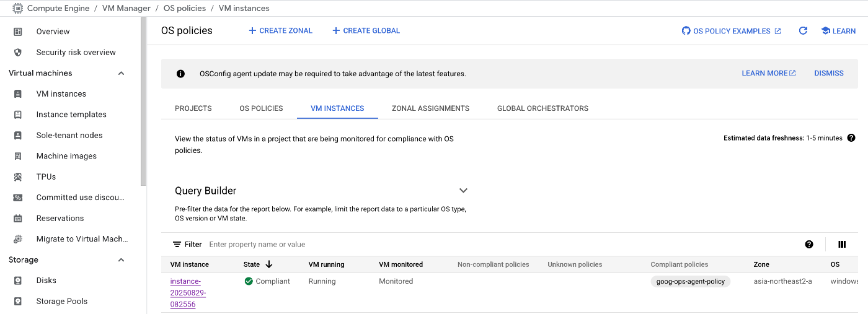
Task: Click the TPUs sidebar icon
Action: [x=18, y=177]
